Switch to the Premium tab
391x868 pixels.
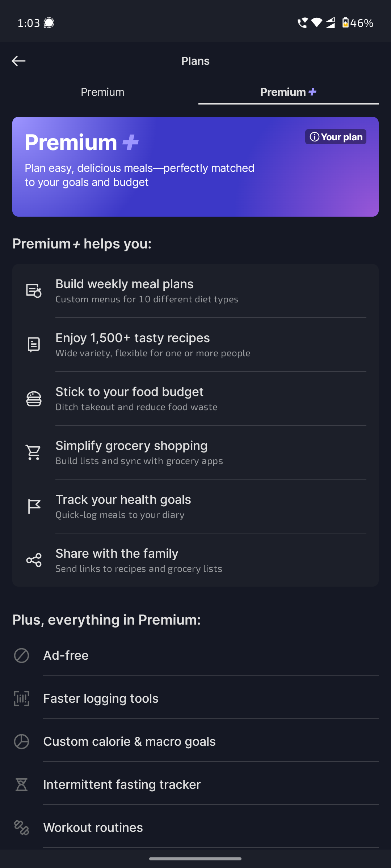pos(102,92)
